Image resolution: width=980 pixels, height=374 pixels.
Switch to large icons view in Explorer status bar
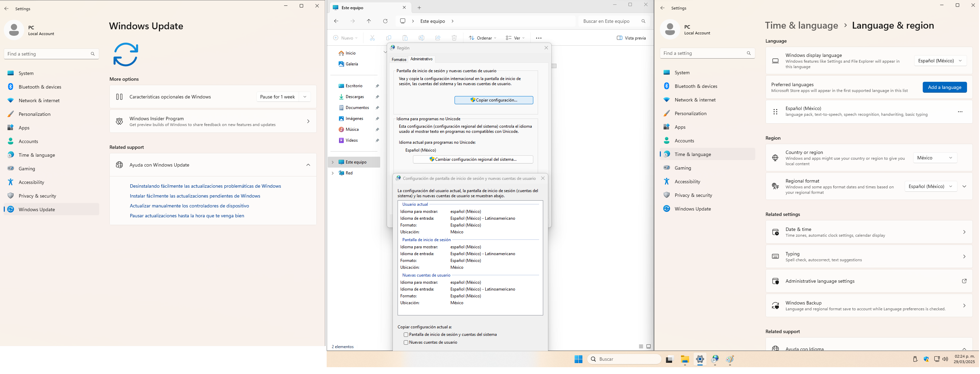[x=649, y=347]
